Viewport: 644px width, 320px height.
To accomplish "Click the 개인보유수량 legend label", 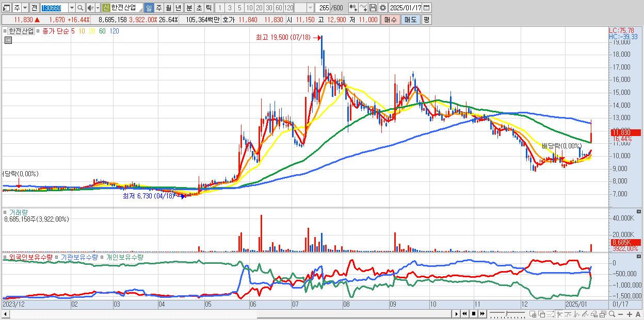I will coord(124,257).
